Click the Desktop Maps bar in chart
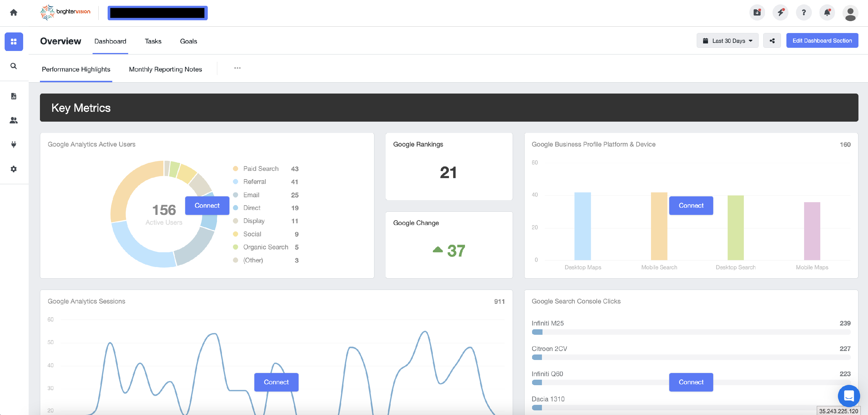The image size is (868, 415). 583,226
